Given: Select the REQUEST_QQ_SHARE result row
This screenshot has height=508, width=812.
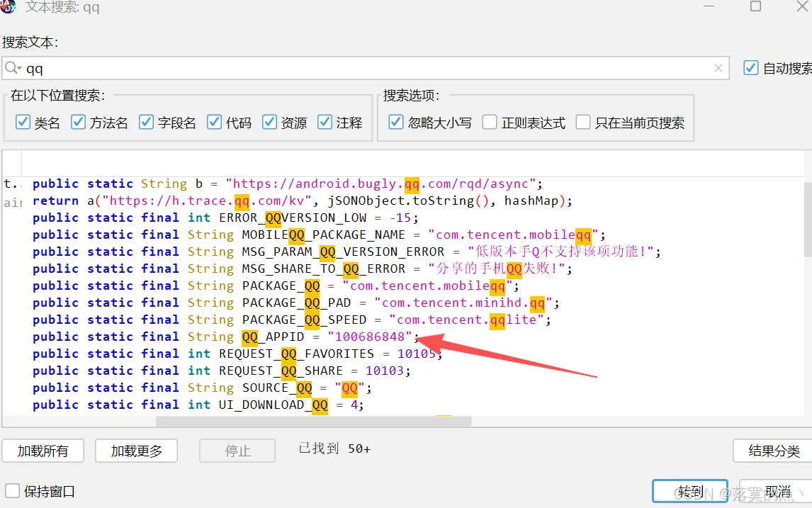Looking at the screenshot, I should pos(404,371).
